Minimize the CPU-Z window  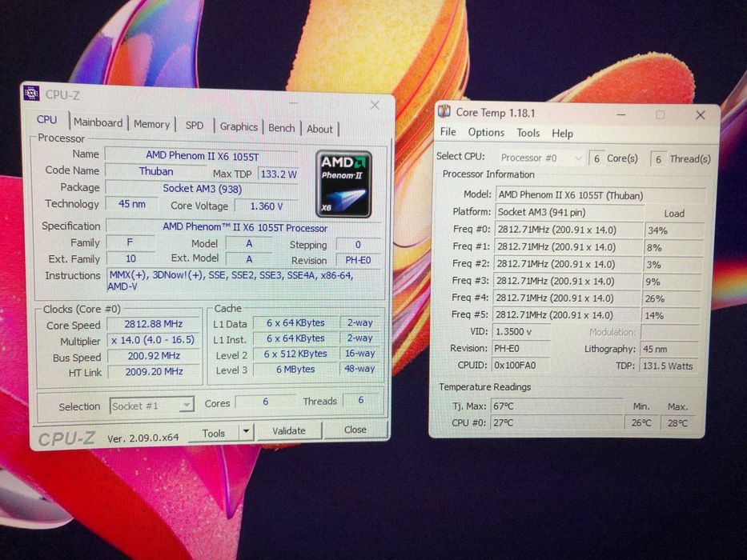pyautogui.click(x=294, y=103)
